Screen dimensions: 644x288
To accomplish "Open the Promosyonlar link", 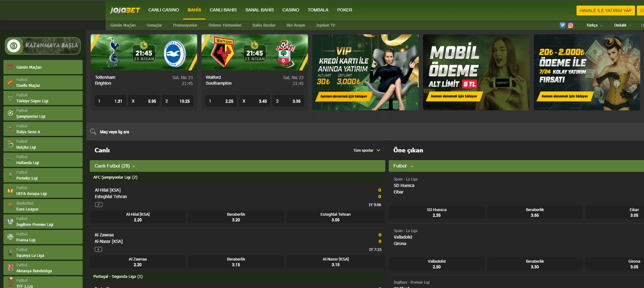I will click(185, 25).
